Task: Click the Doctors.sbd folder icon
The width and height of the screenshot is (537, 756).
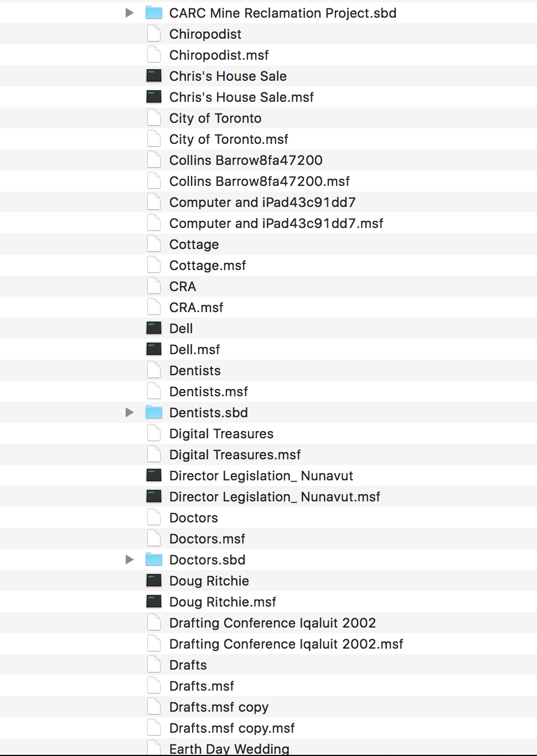Action: click(x=153, y=560)
